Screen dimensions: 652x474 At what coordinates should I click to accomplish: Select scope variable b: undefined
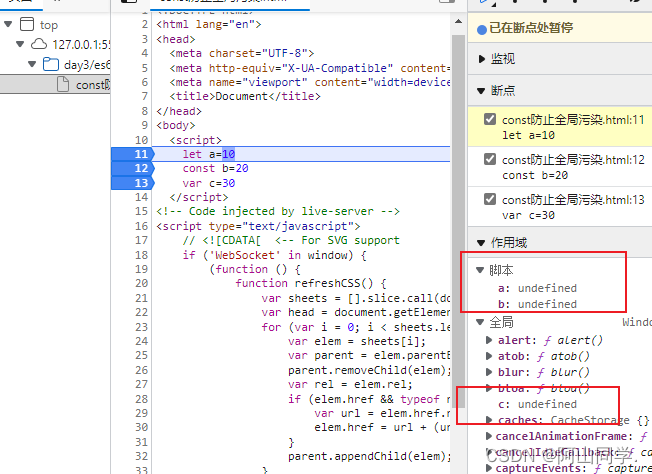point(537,304)
